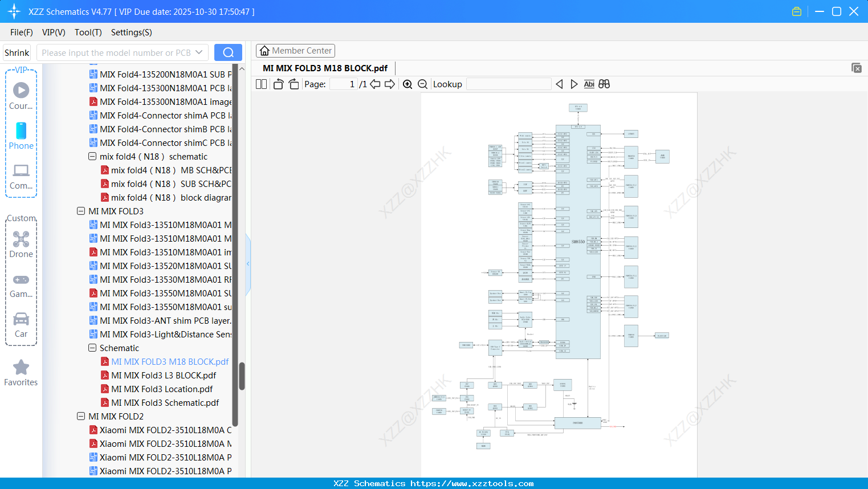Collapse the MI MIX FOLD3 tree node
Viewport: 868px width, 489px height.
[x=81, y=211]
